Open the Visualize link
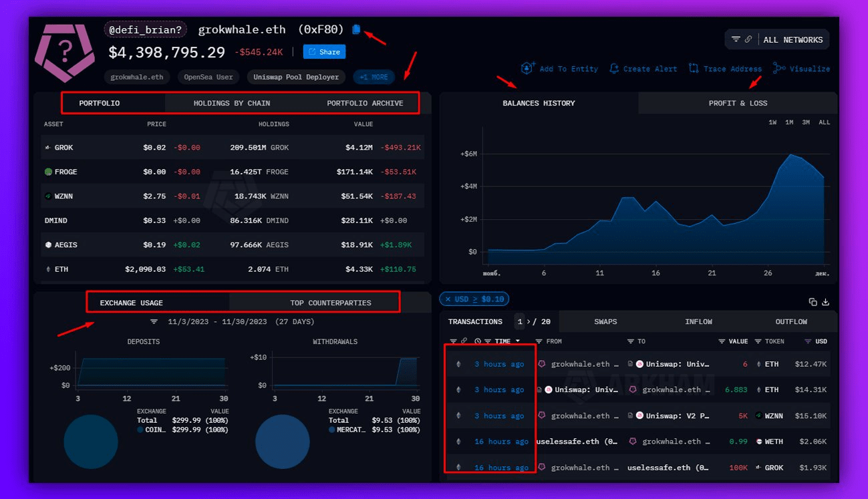This screenshot has width=868, height=499. [x=801, y=68]
